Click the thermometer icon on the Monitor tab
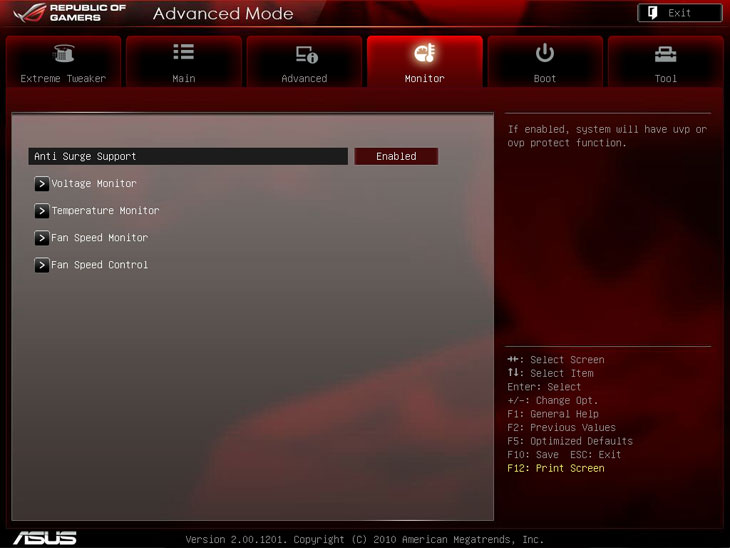 tap(424, 53)
